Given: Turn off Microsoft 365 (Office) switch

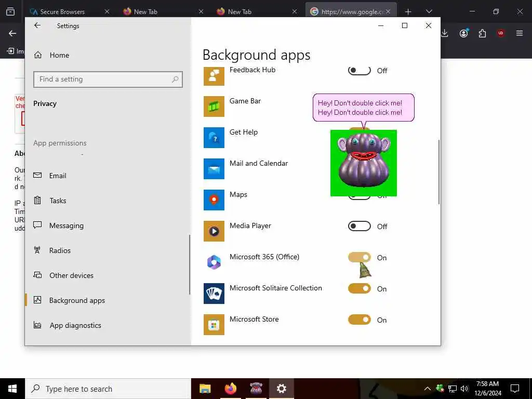Looking at the screenshot, I should (x=360, y=258).
